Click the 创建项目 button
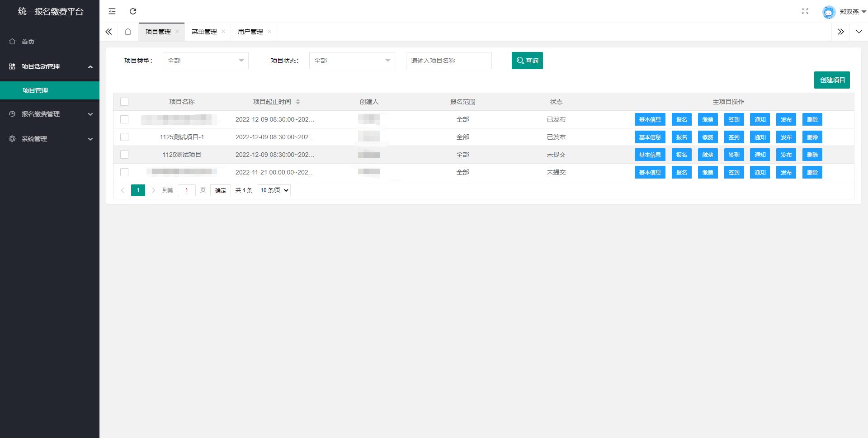 832,80
